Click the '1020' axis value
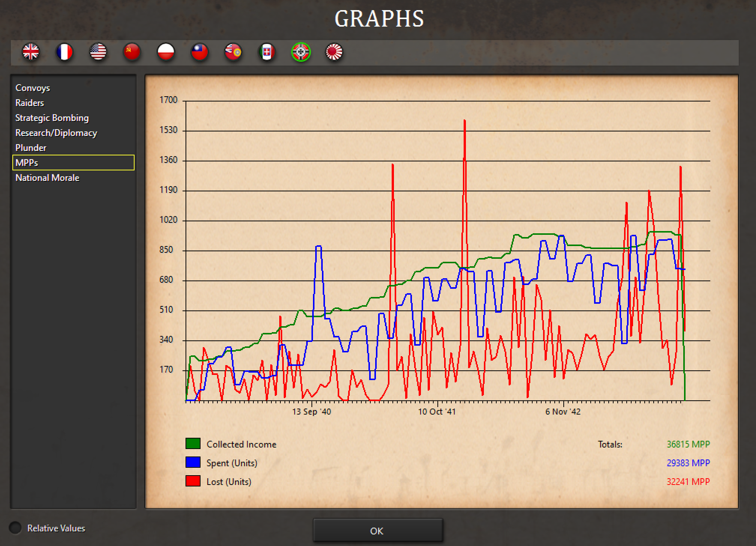Image resolution: width=756 pixels, height=546 pixels. point(168,220)
